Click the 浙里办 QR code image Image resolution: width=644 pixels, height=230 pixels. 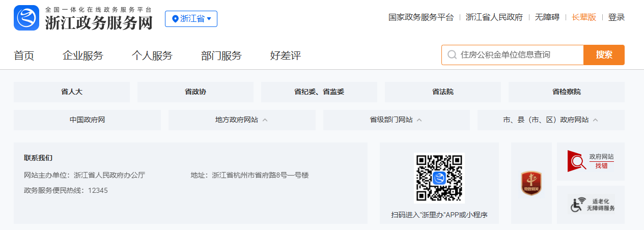coord(439,178)
